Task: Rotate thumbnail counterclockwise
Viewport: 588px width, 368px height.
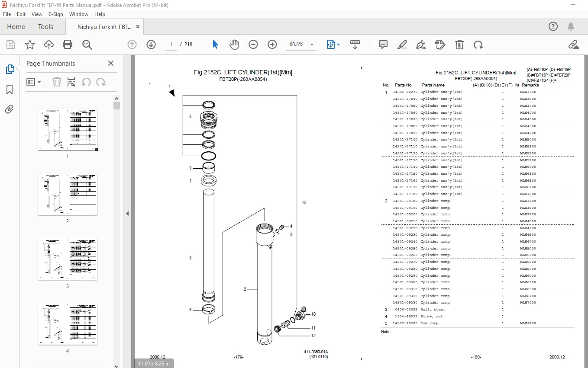Action: (x=86, y=82)
